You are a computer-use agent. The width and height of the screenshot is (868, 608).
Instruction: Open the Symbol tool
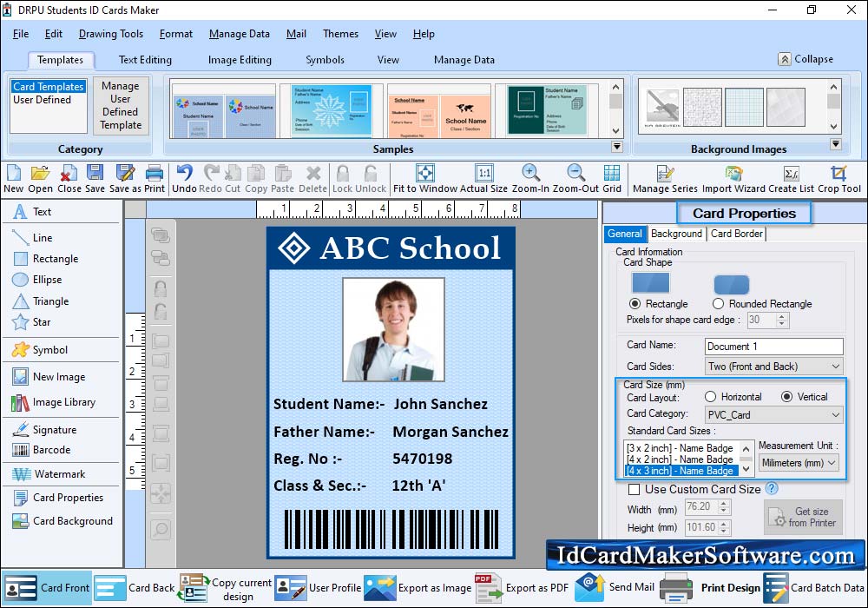(40, 350)
